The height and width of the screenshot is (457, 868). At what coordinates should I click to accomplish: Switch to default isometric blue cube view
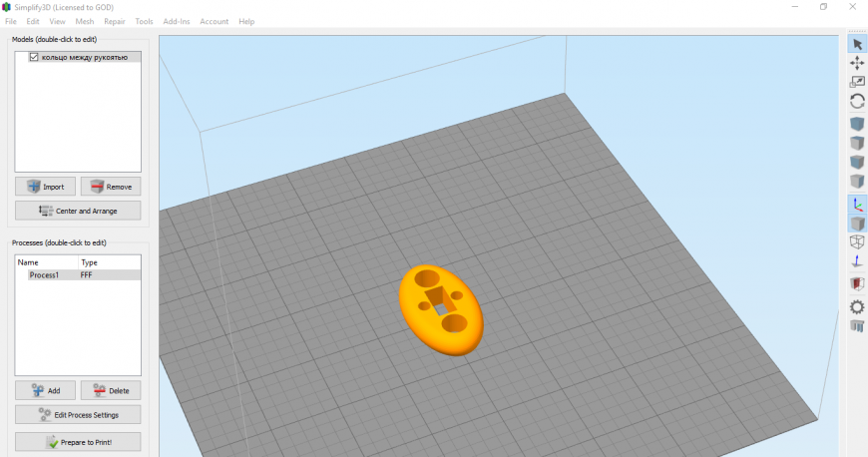857,124
